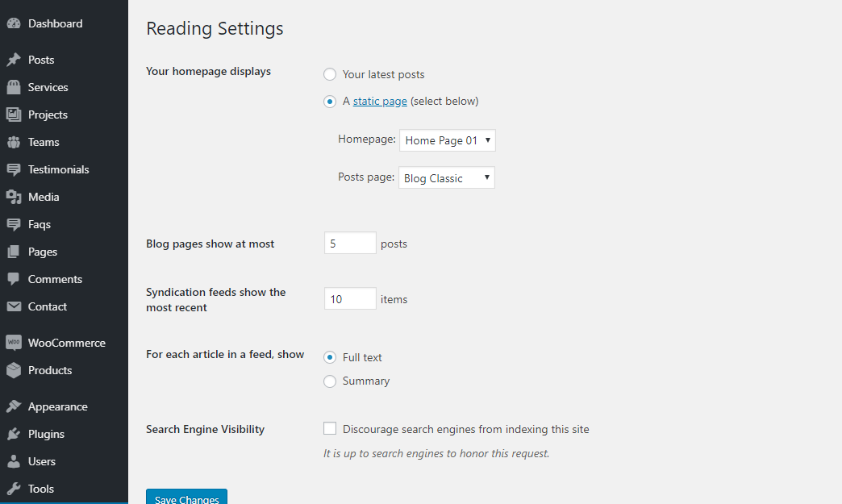Check 'Discourage search engines from indexing'

(x=330, y=428)
